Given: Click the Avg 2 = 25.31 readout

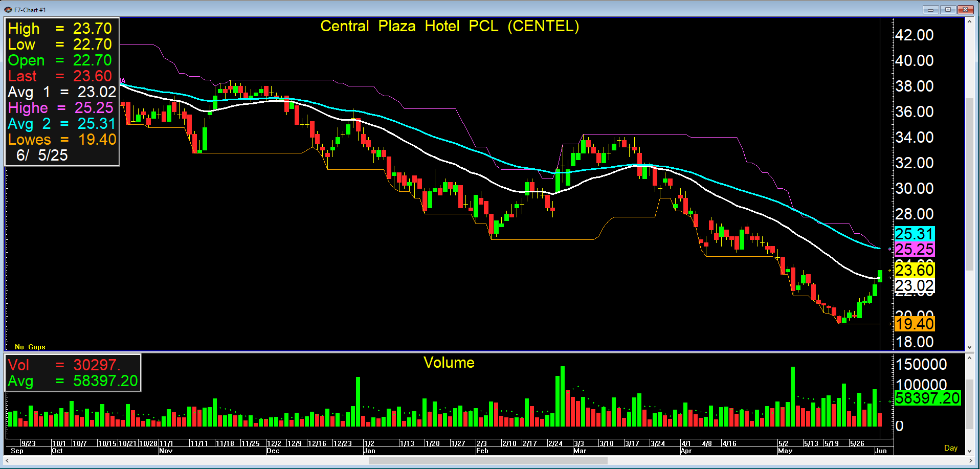Looking at the screenshot, I should click(x=62, y=123).
